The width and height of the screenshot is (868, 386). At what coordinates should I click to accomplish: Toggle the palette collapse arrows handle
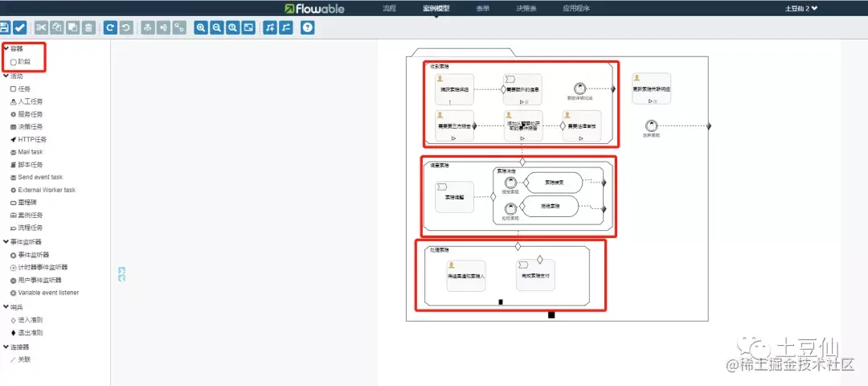pos(122,274)
